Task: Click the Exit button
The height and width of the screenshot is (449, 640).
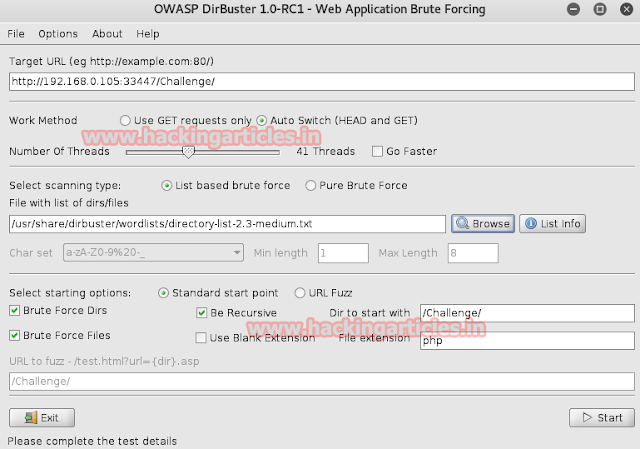Action: 42,418
